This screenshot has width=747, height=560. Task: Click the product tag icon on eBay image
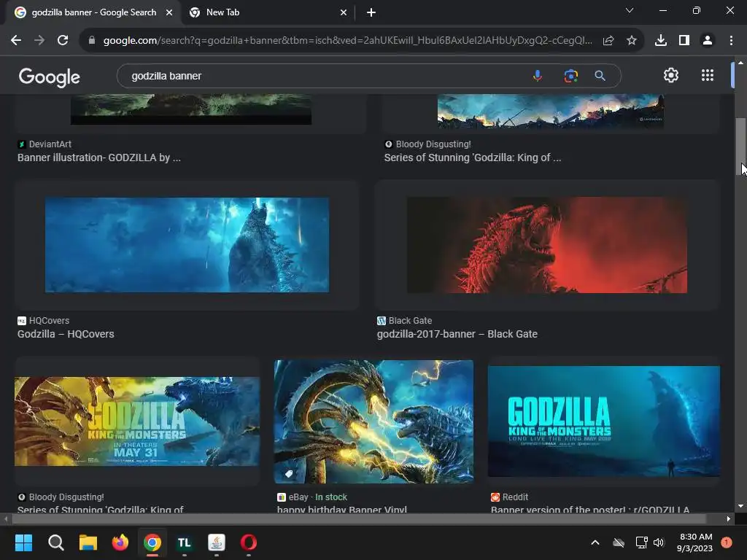click(x=289, y=473)
